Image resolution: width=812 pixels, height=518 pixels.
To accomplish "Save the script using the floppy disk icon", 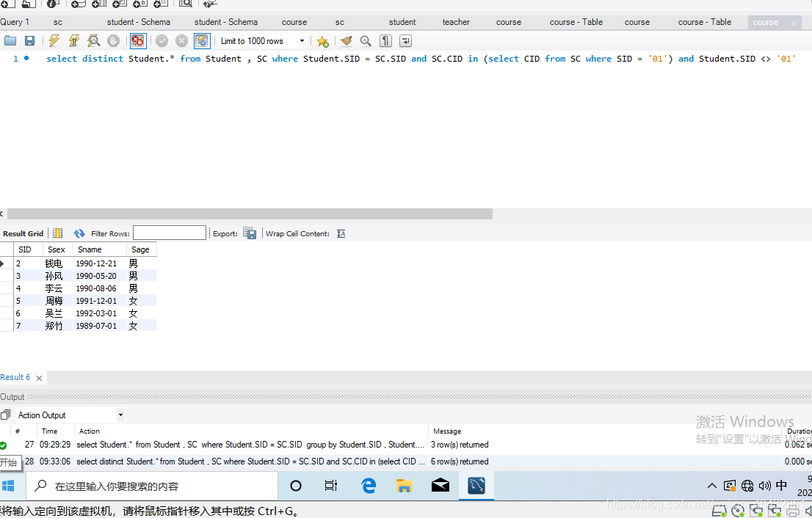I will point(29,41).
